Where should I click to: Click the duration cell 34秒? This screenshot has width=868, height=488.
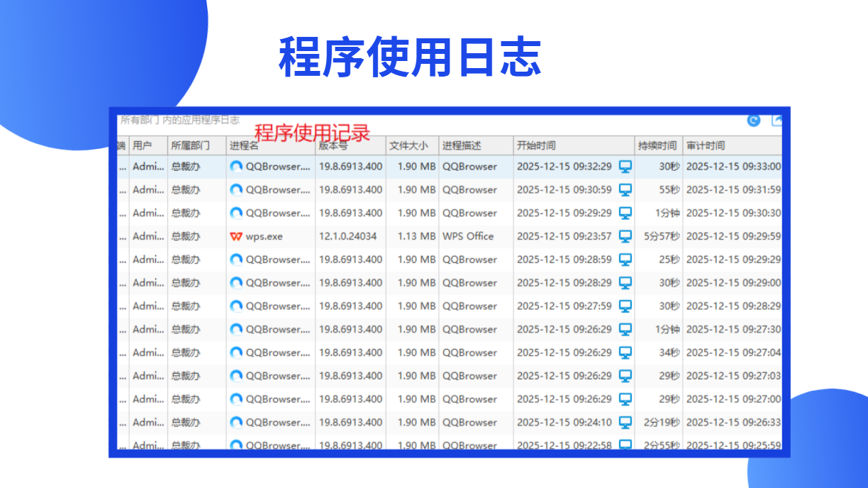point(669,353)
